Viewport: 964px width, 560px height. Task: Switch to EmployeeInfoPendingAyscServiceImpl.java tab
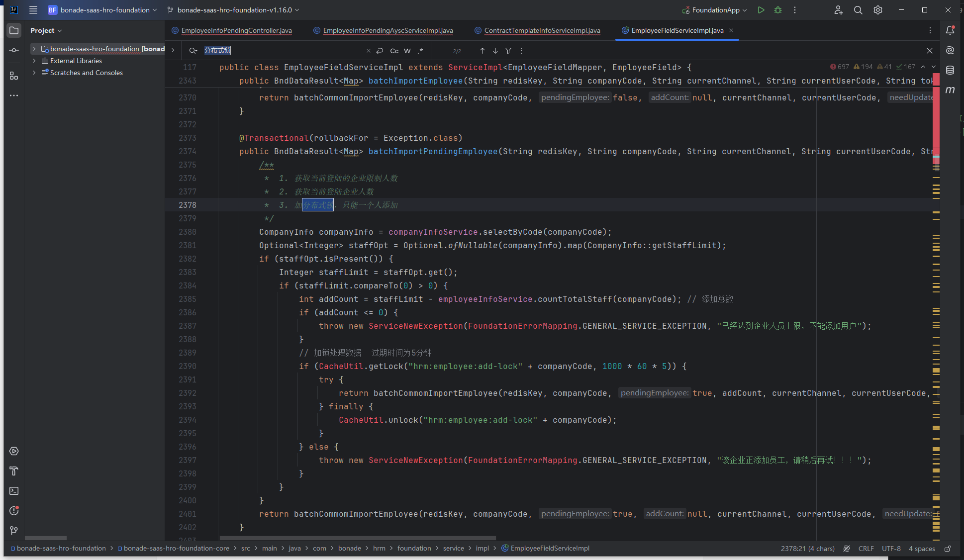click(x=383, y=30)
